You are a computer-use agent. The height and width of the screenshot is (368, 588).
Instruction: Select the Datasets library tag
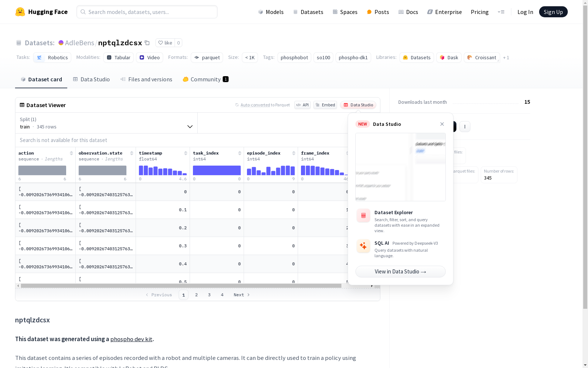pos(417,57)
